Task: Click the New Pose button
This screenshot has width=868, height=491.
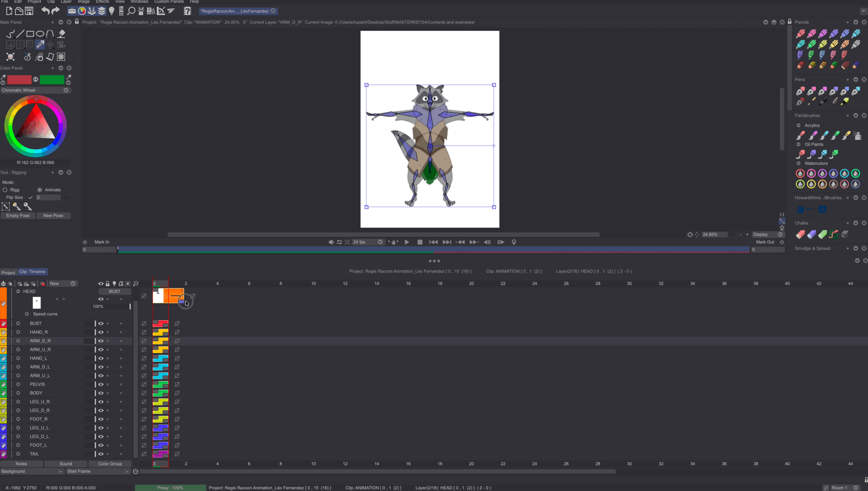Action: pos(53,215)
